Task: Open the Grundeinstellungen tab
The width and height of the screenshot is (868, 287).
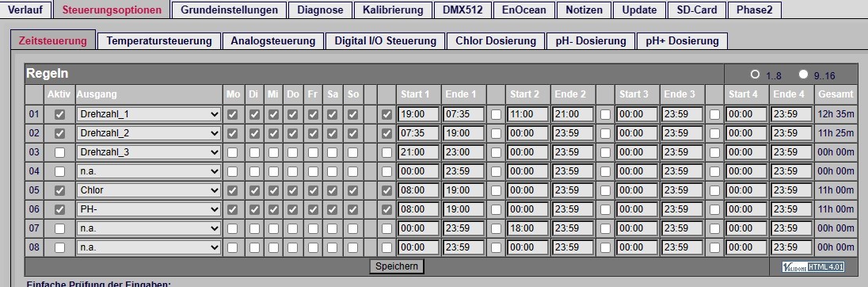Action: (x=229, y=10)
